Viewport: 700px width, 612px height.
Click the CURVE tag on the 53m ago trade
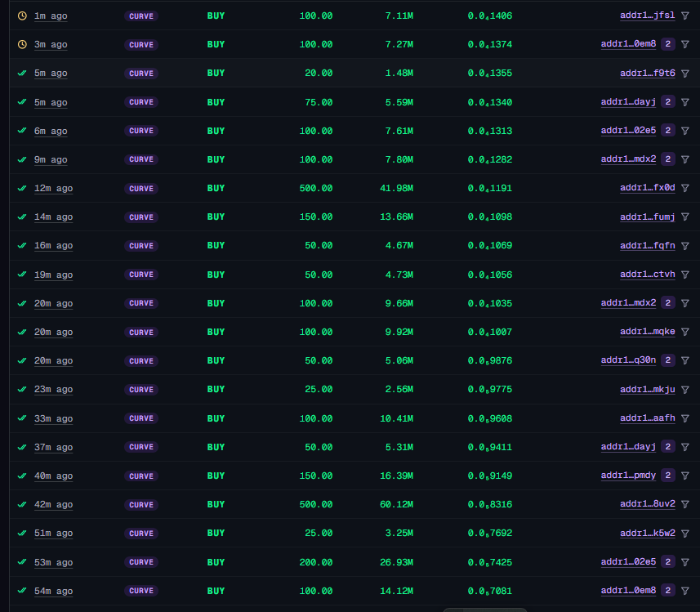click(141, 562)
